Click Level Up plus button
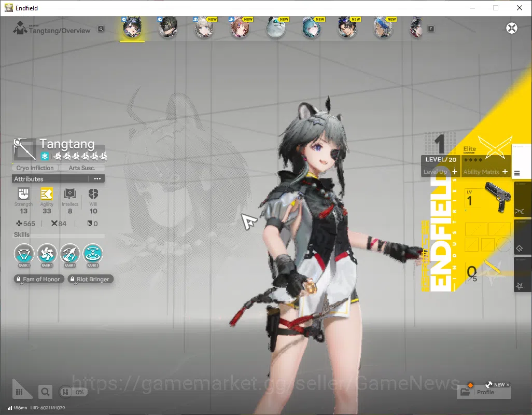 pos(455,172)
